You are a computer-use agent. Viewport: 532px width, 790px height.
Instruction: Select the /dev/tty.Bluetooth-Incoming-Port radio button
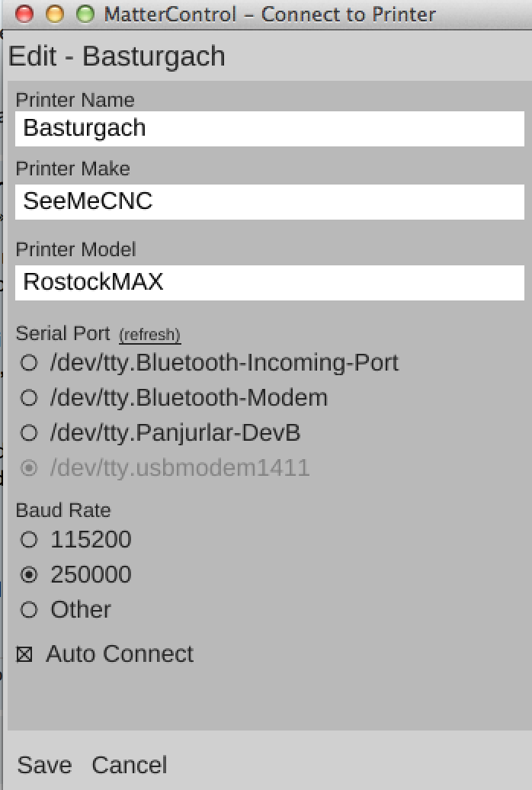point(29,363)
